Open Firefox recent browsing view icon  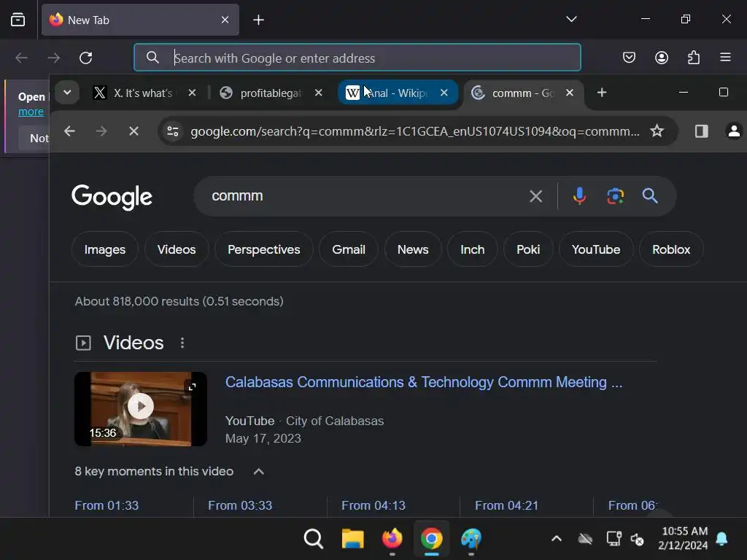tap(18, 20)
